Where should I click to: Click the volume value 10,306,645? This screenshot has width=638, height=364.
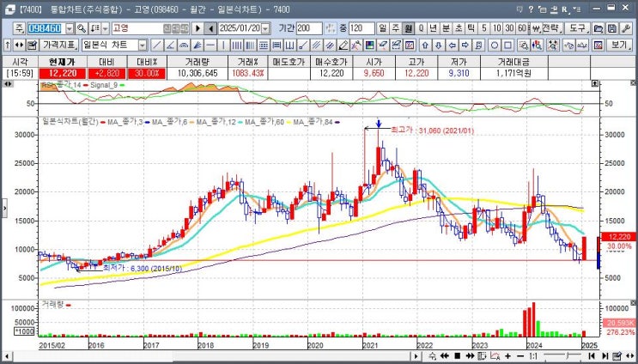(197, 74)
